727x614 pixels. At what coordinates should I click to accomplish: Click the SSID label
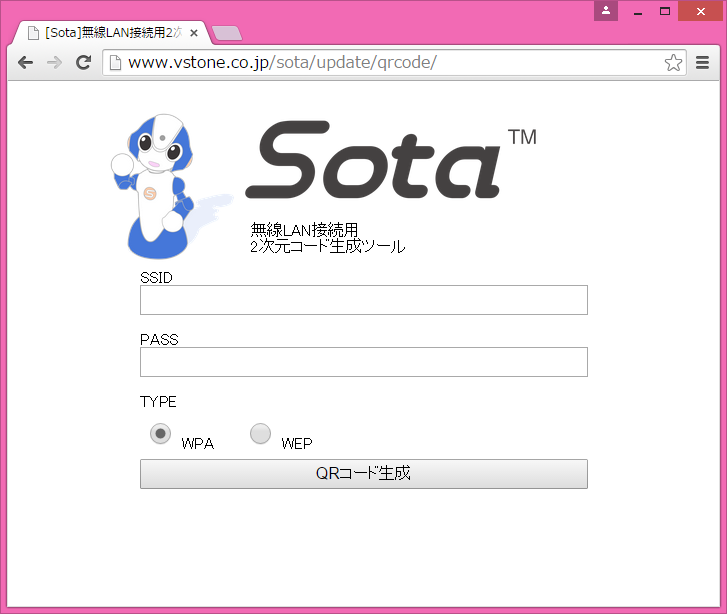[x=156, y=278]
